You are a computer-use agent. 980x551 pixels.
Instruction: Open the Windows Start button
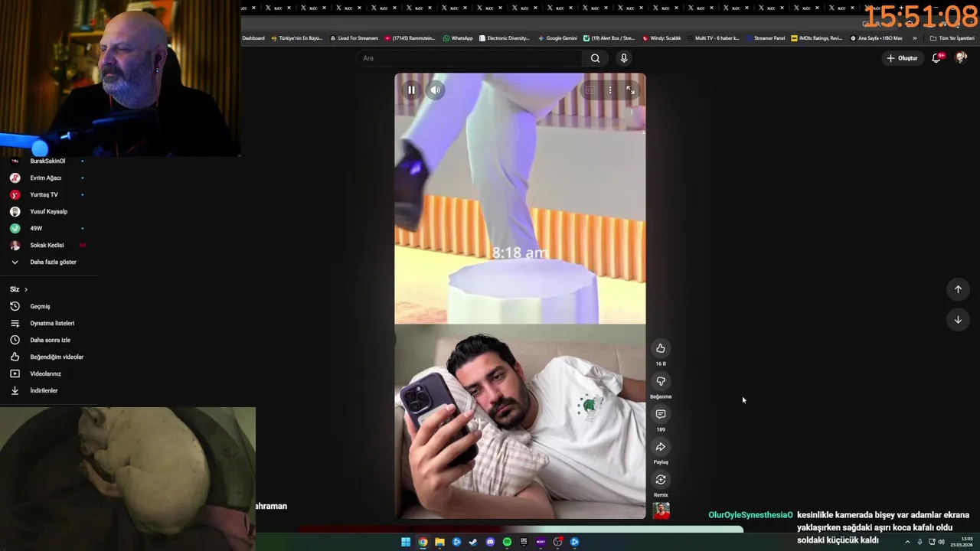coord(406,542)
